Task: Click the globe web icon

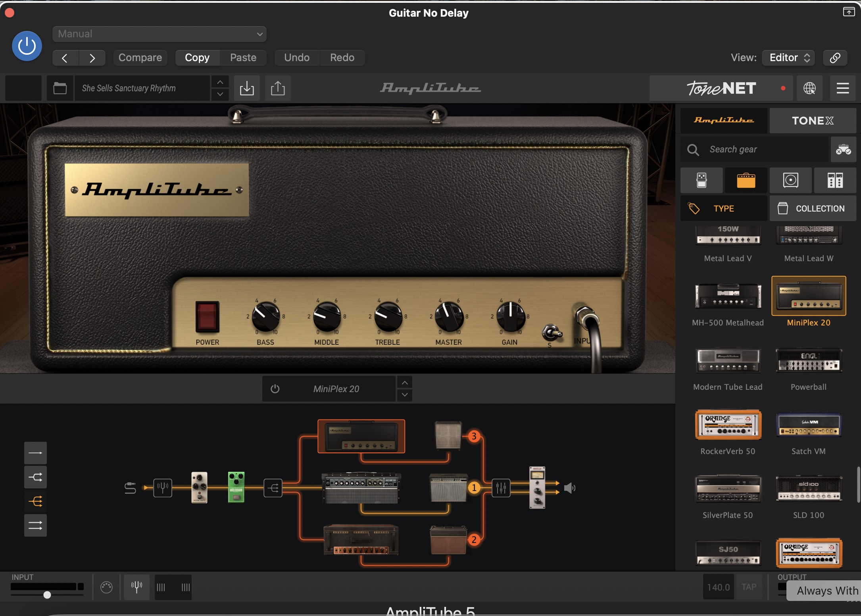Action: [x=810, y=88]
